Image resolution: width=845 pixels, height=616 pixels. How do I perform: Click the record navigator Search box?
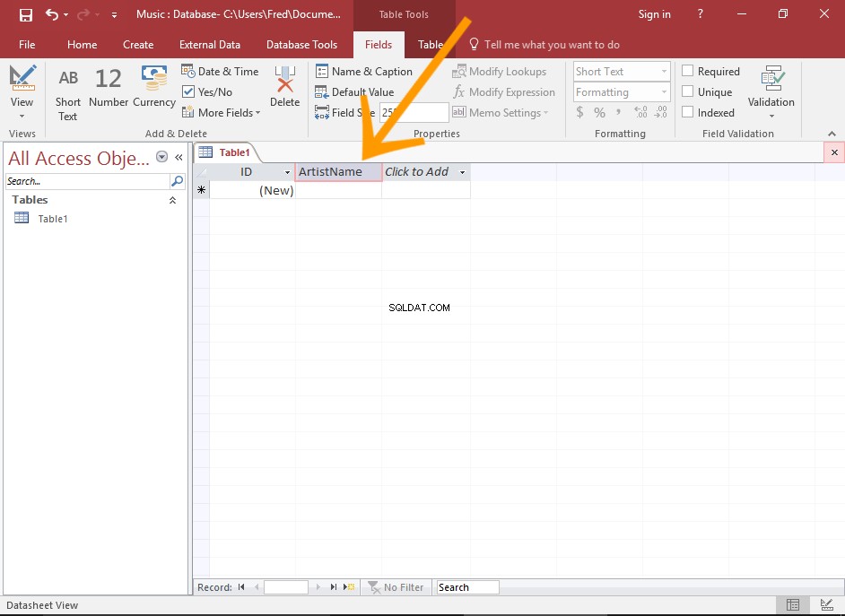pos(467,587)
